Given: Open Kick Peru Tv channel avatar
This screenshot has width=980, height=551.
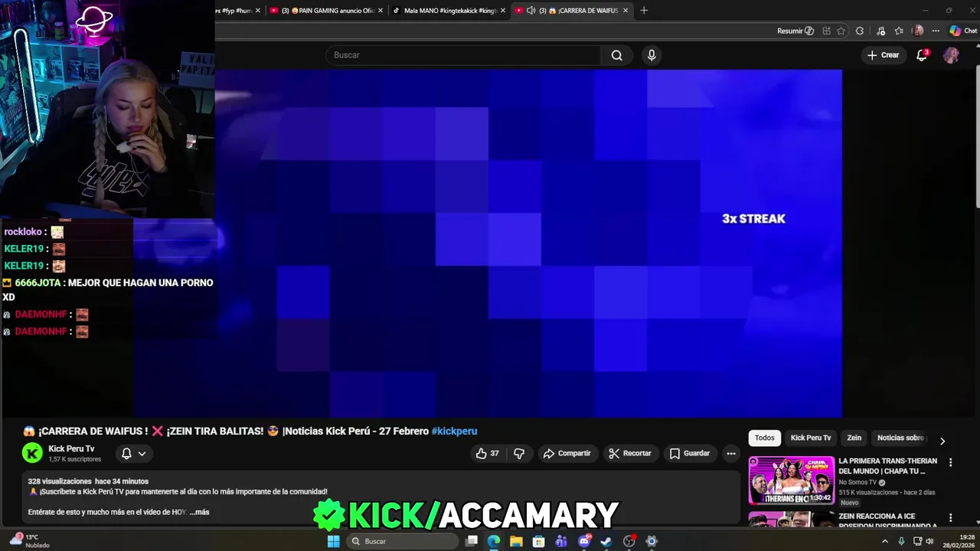Looking at the screenshot, I should click(32, 453).
